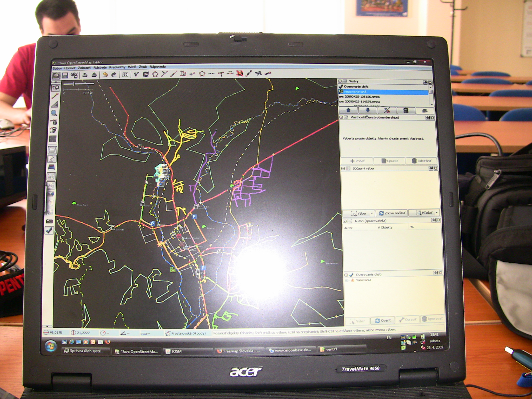Open the Predvoľby menu
This screenshot has height=399, width=532.
click(x=117, y=67)
